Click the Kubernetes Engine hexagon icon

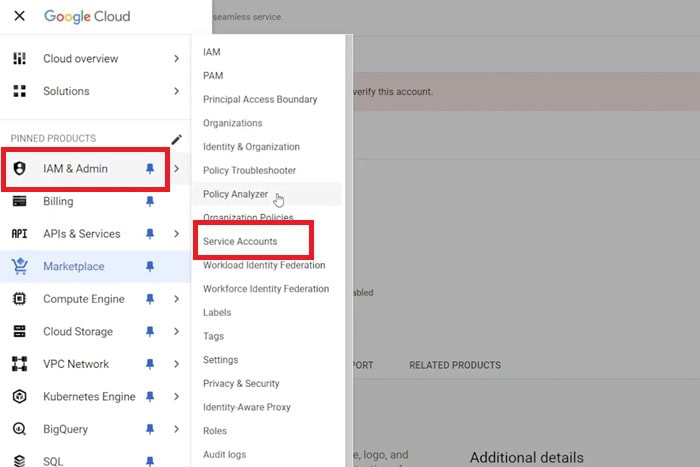click(x=19, y=396)
